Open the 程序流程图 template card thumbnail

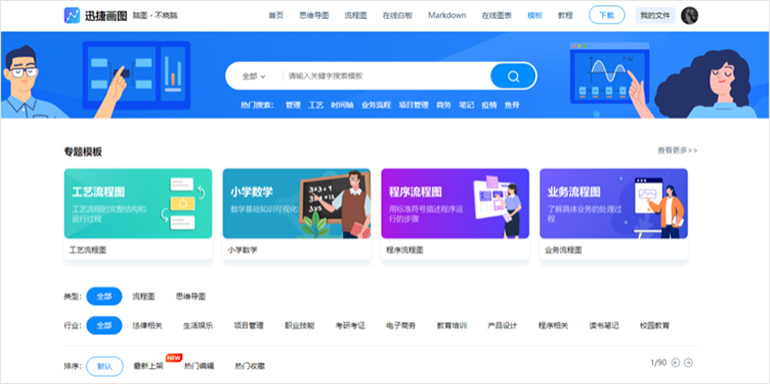coord(455,204)
